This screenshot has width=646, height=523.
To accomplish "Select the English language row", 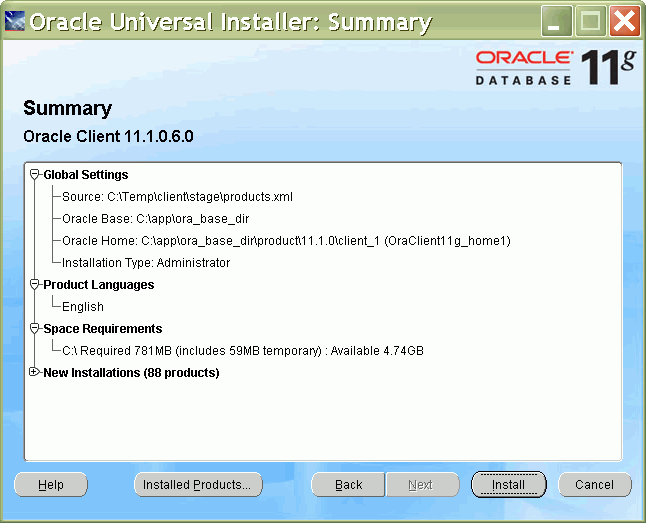I will 83,307.
